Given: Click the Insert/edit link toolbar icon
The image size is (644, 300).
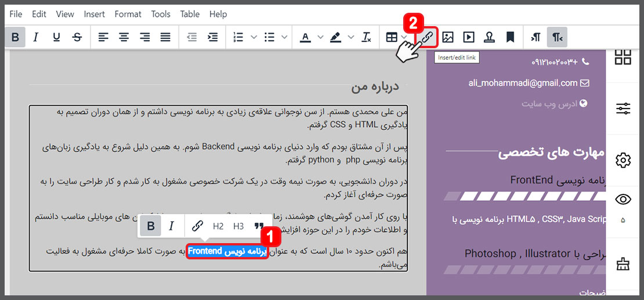Looking at the screenshot, I should [x=428, y=37].
